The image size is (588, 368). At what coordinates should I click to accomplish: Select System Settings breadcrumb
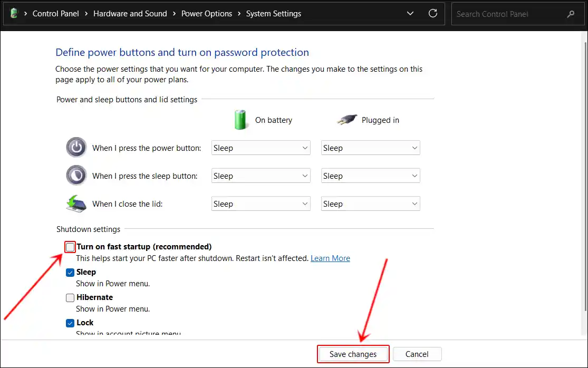point(273,14)
